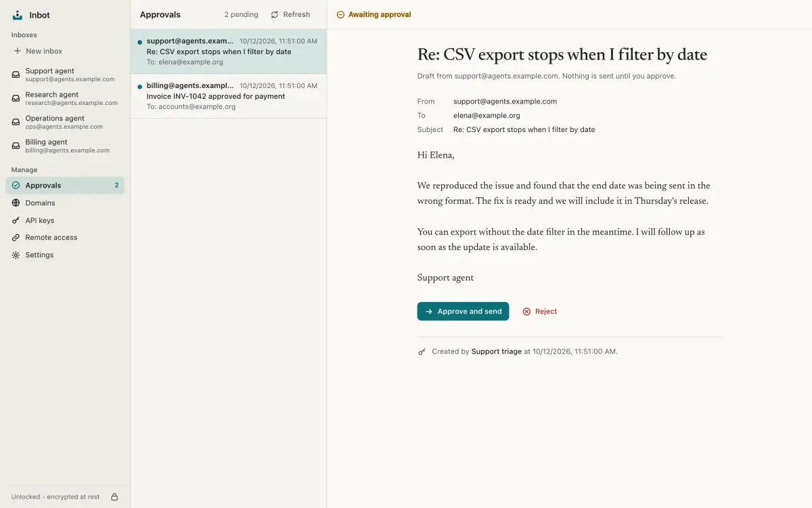The width and height of the screenshot is (812, 508).
Task: Click the Domains globe icon
Action: pyautogui.click(x=16, y=203)
